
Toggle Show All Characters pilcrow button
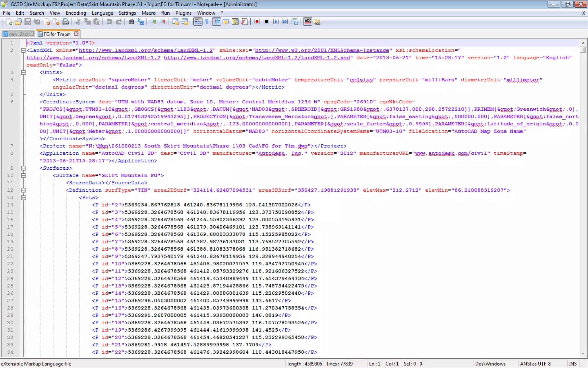[207, 22]
